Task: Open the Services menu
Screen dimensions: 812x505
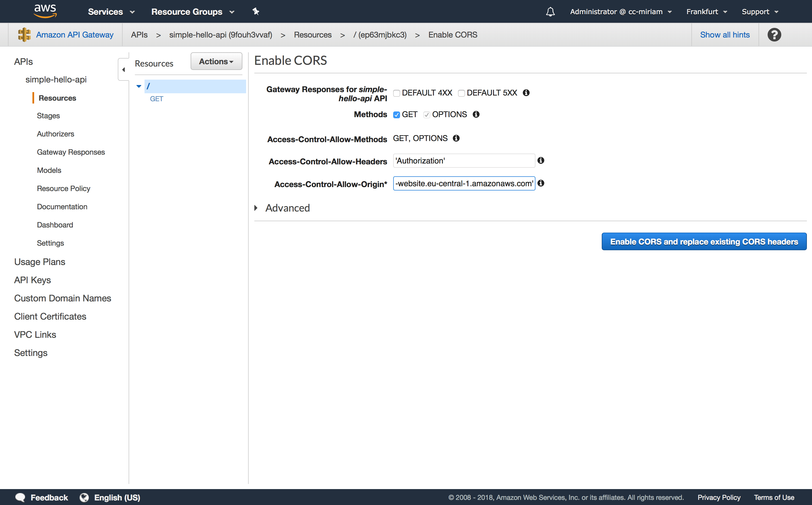Action: (x=111, y=12)
